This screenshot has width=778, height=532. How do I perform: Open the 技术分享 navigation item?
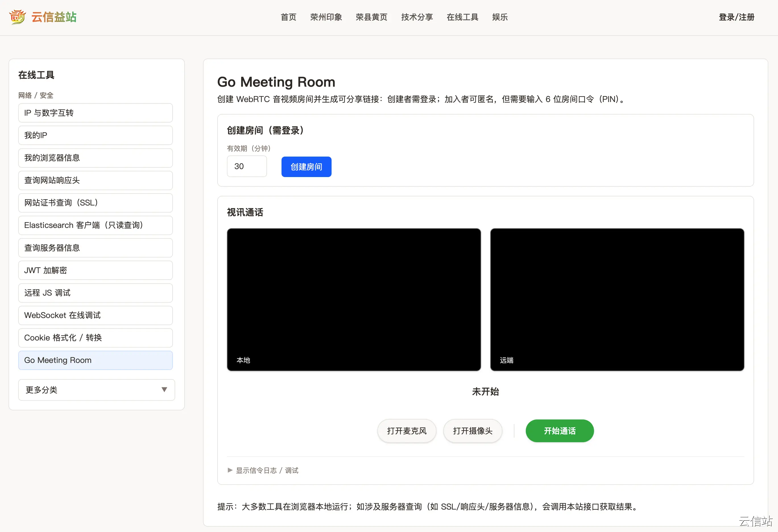pyautogui.click(x=417, y=17)
